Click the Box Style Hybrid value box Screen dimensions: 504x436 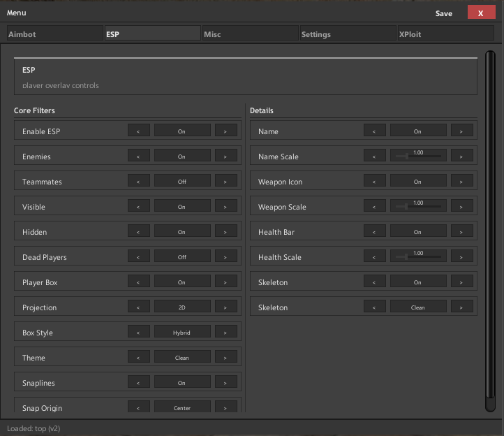coord(182,331)
